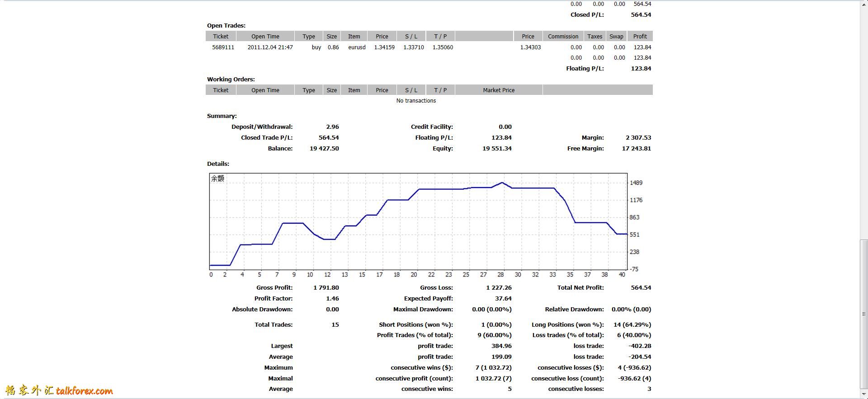Click the 'Open Trades:' section heading

tap(226, 25)
